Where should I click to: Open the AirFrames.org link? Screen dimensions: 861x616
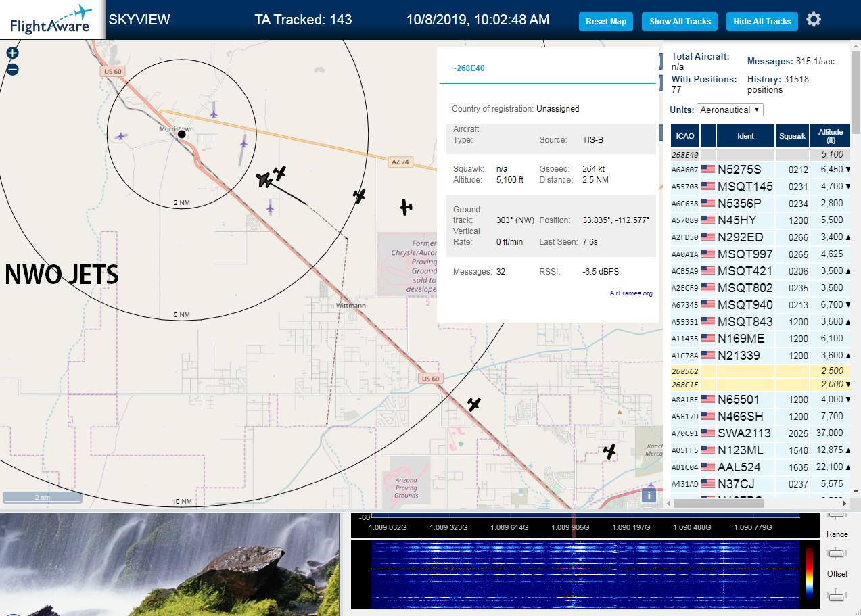point(631,293)
